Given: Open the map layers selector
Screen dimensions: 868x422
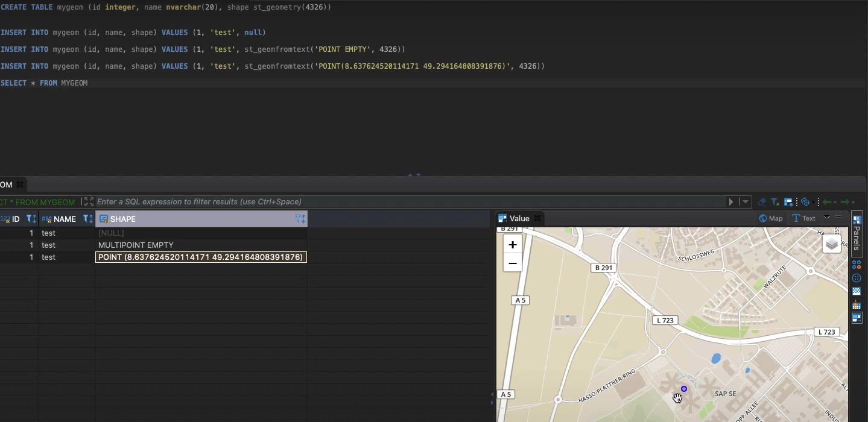Looking at the screenshot, I should tap(832, 244).
